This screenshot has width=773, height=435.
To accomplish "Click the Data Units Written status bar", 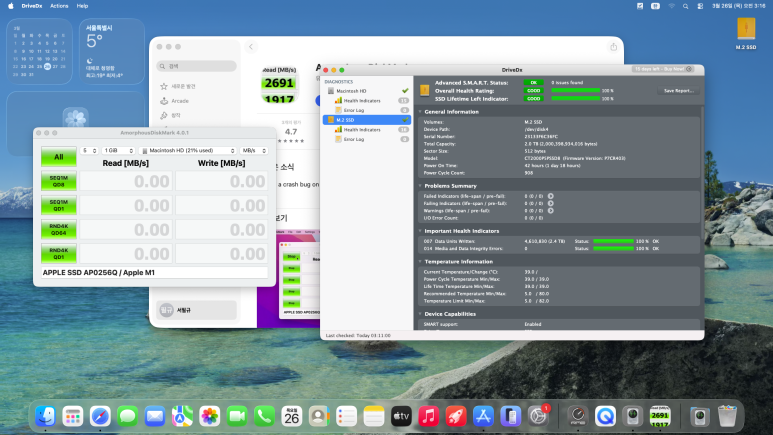I will pyautogui.click(x=613, y=241).
